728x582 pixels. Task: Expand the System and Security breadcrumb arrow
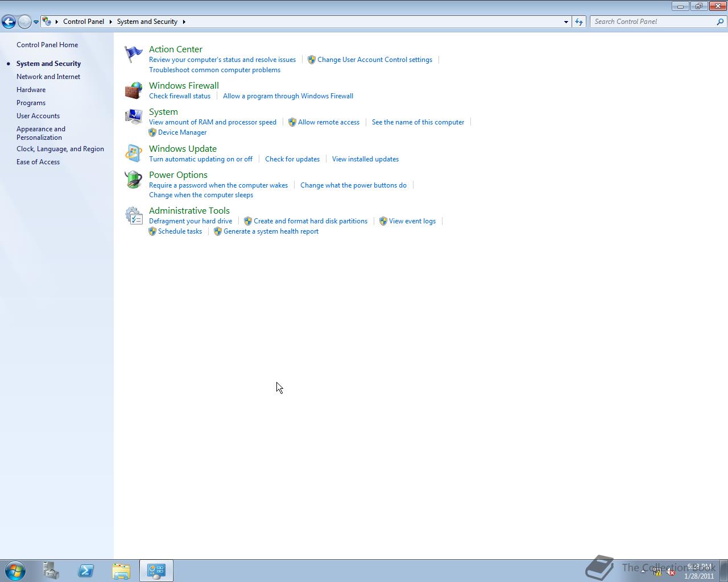point(184,22)
